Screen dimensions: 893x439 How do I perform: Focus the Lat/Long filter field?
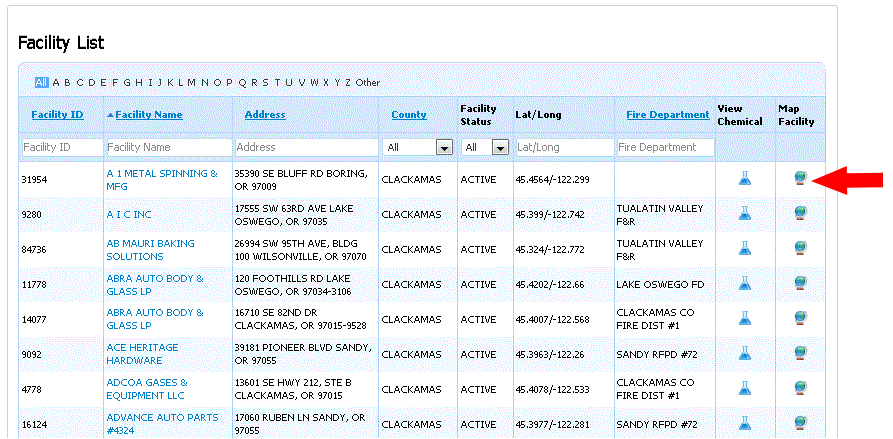[x=564, y=147]
